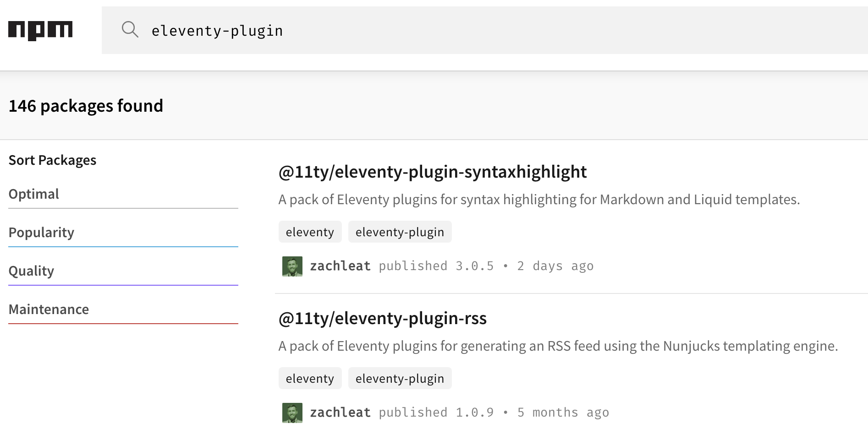This screenshot has width=868, height=434.
Task: Click eleventy-plugin tag under rss package
Action: (400, 378)
